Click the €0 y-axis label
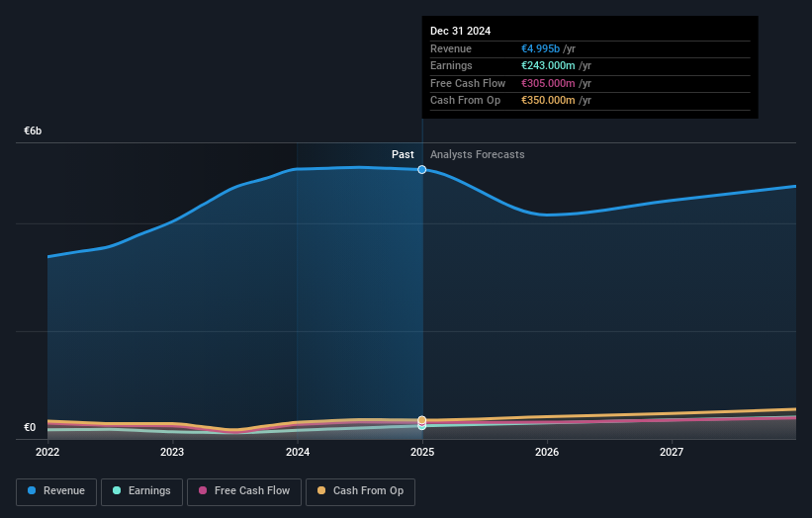The width and height of the screenshot is (812, 518). click(x=30, y=427)
